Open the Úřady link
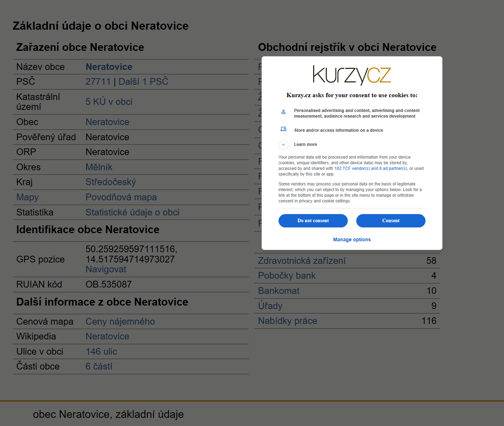This screenshot has width=504, height=426. tap(270, 306)
